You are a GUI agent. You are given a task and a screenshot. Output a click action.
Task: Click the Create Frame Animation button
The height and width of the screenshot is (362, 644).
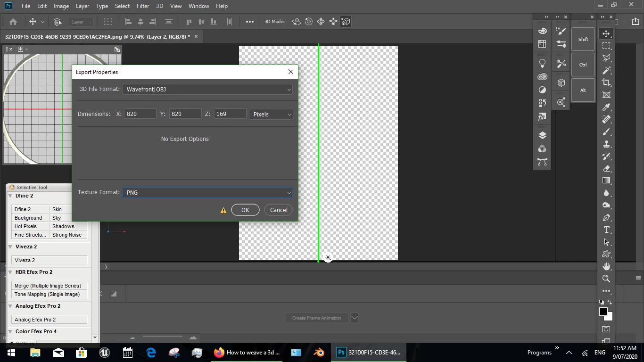click(316, 318)
